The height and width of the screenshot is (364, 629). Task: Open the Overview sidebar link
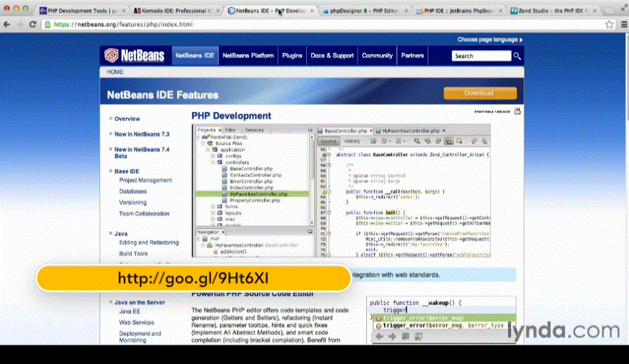127,119
